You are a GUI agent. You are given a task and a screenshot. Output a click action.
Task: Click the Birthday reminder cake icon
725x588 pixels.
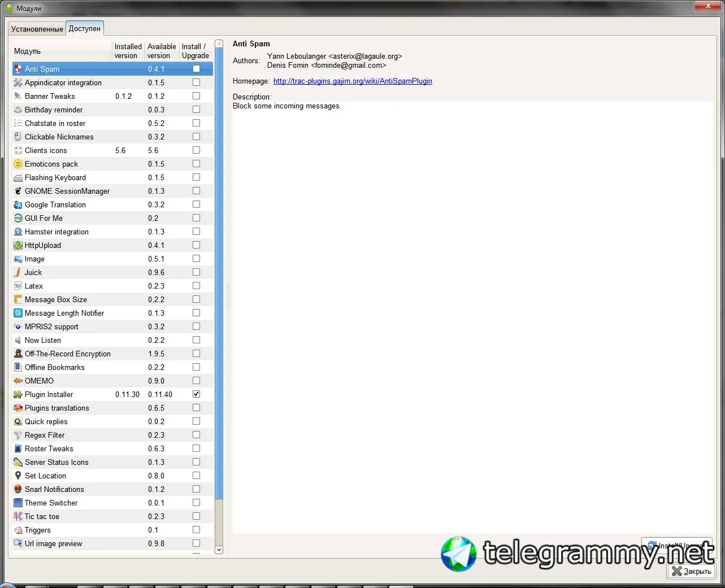(x=18, y=110)
